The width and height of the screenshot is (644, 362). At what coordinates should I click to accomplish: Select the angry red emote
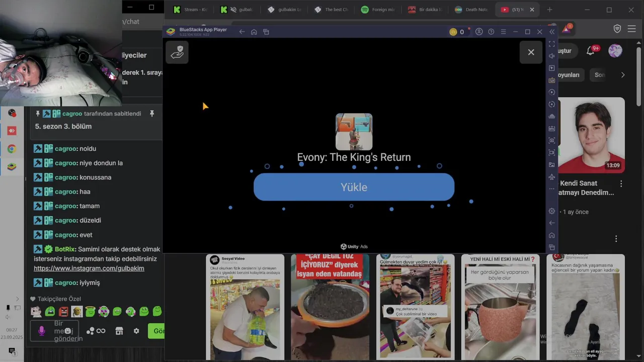[x=63, y=312]
